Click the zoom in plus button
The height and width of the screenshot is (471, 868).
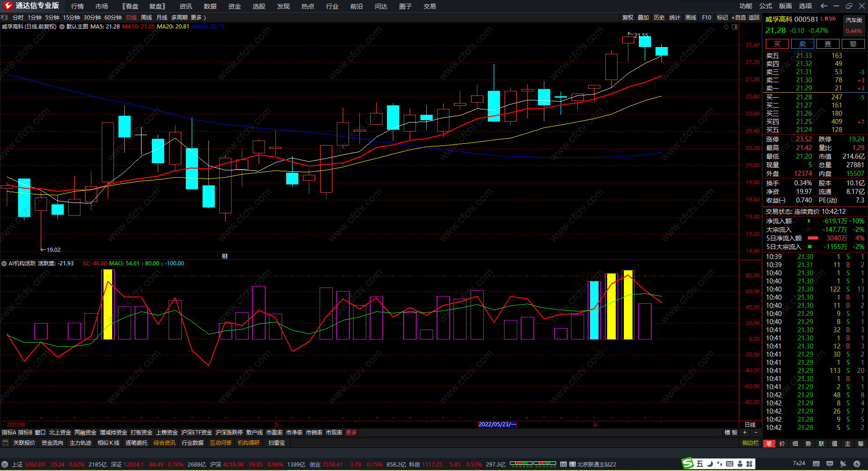click(745, 433)
